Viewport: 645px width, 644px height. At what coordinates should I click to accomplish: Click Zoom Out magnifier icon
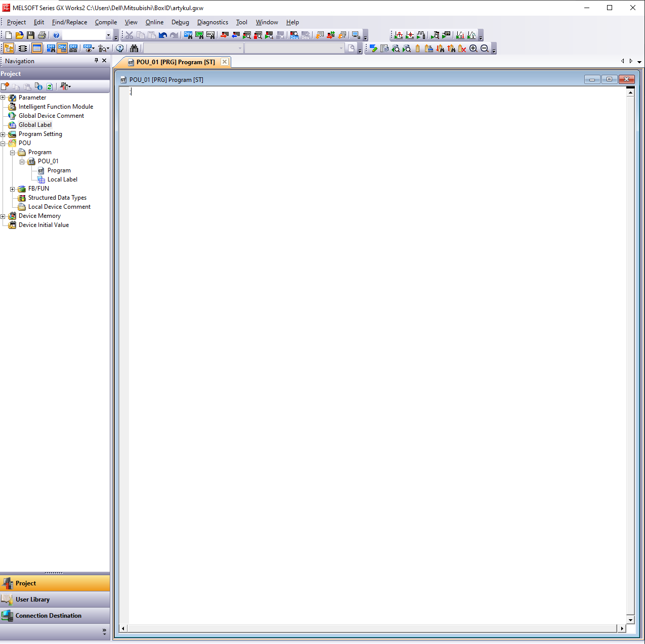[485, 49]
